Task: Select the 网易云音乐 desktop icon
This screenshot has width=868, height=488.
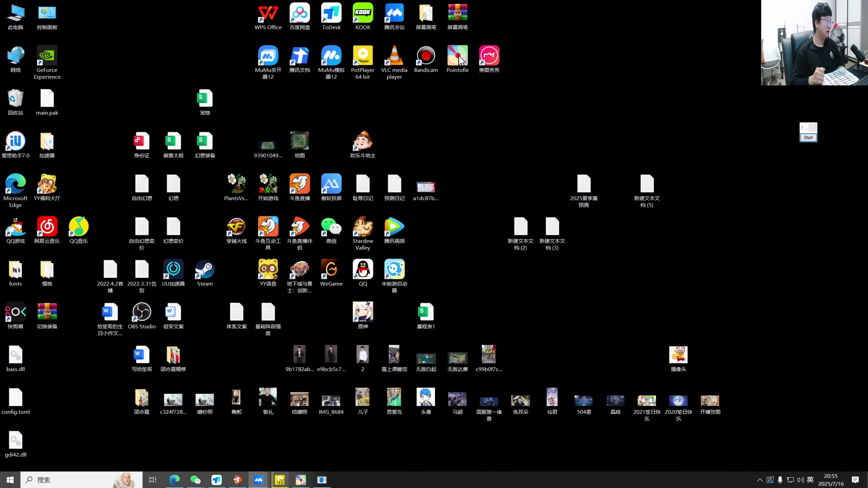Action: click(x=47, y=230)
